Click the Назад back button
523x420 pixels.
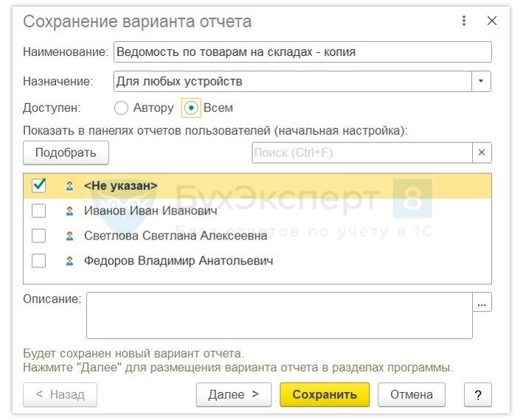[60, 395]
